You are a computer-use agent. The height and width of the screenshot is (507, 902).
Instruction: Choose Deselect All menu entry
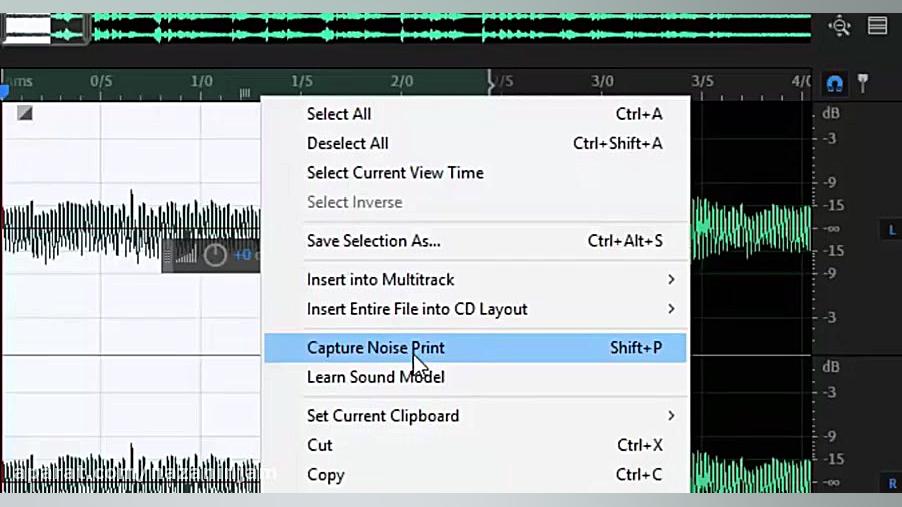tap(475, 143)
